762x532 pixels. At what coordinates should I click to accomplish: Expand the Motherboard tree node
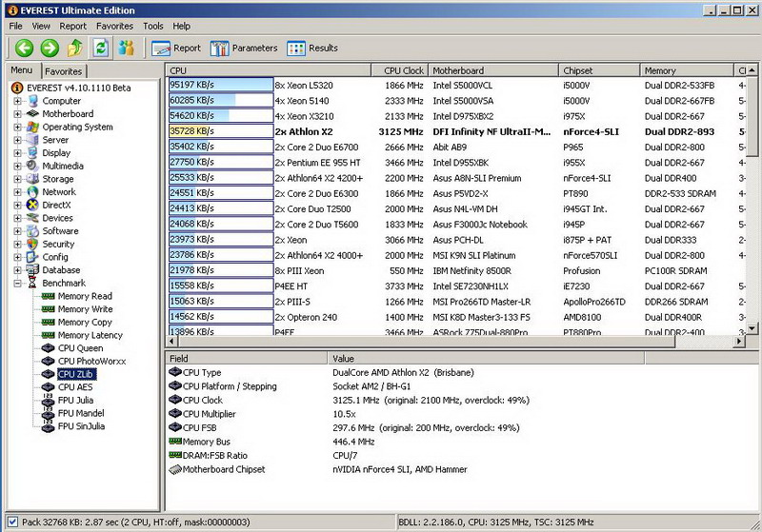click(x=18, y=114)
